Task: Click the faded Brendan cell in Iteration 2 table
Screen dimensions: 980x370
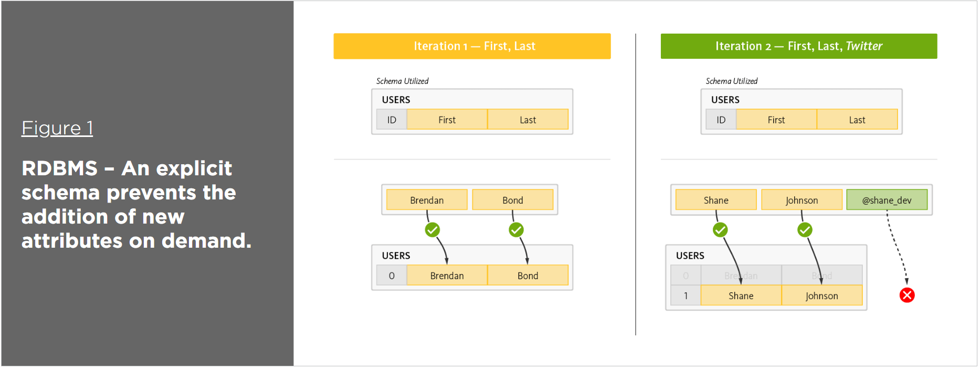Action: coord(741,276)
